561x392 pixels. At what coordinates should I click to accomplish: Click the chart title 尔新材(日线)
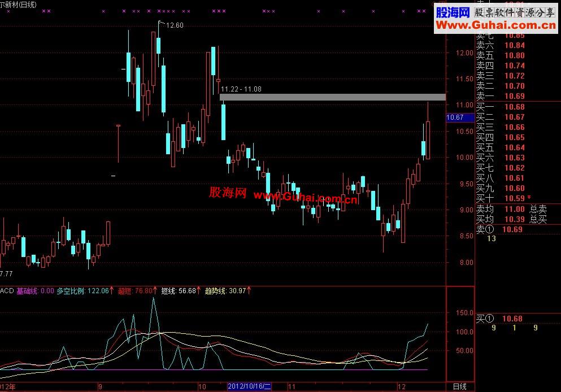click(18, 5)
